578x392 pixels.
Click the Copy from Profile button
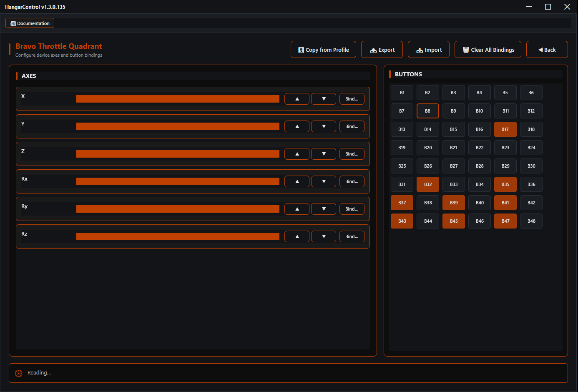point(323,49)
